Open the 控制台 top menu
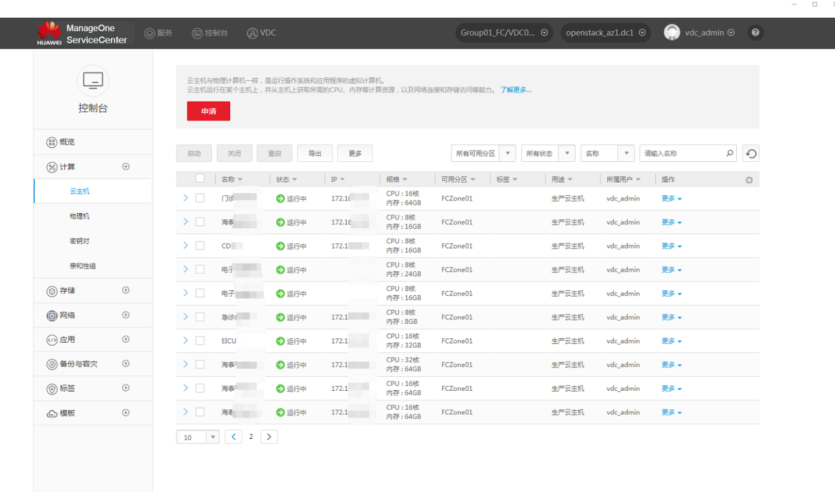Screen dimensions: 835x504 (209, 33)
